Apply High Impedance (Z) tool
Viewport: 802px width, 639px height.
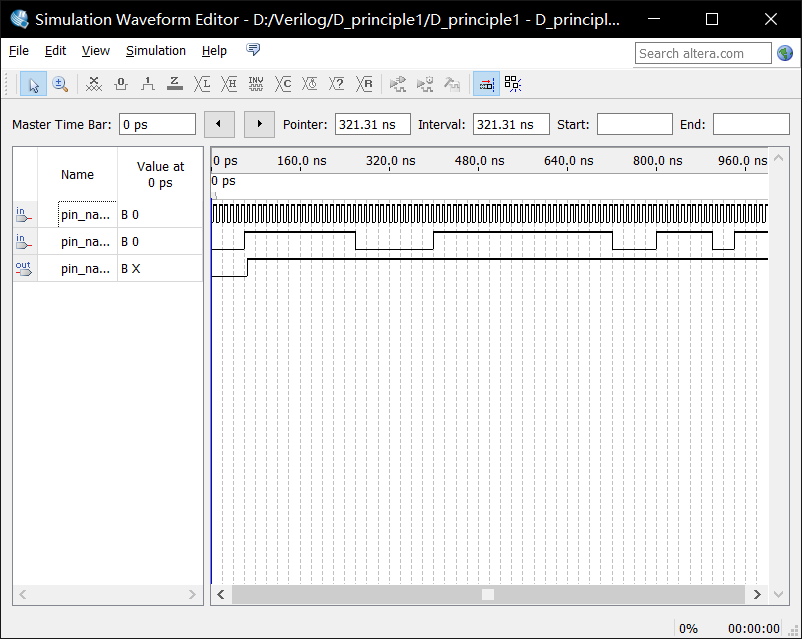click(x=175, y=84)
